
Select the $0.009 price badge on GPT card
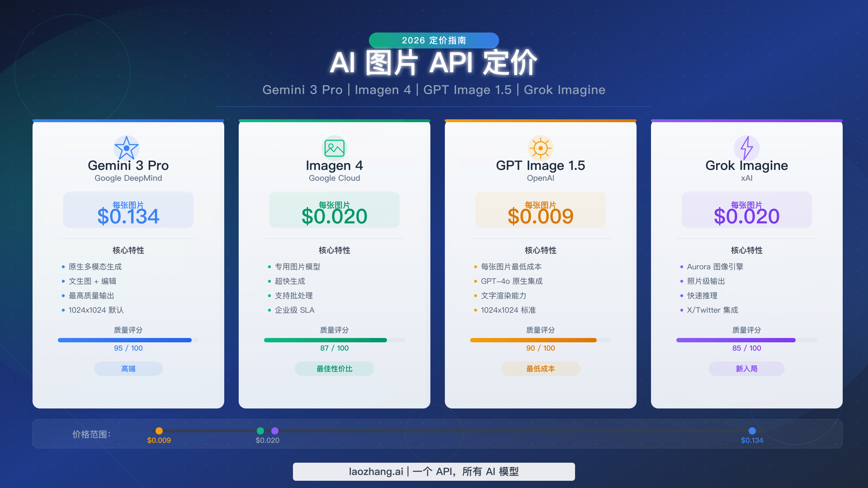pos(540,210)
